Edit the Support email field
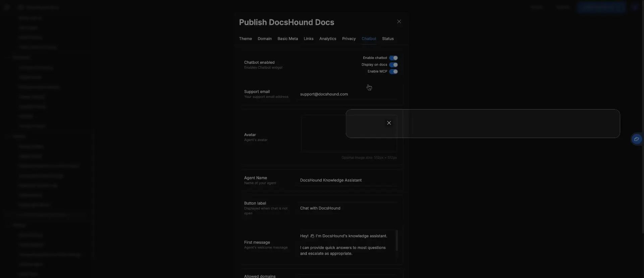 [x=347, y=94]
